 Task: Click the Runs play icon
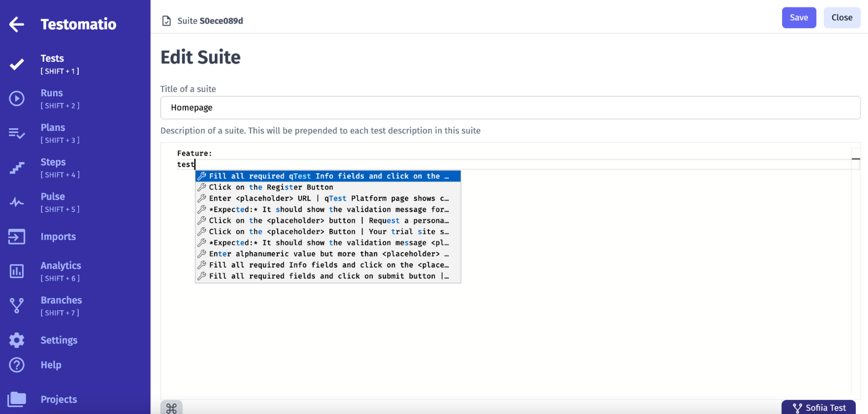pyautogui.click(x=17, y=99)
